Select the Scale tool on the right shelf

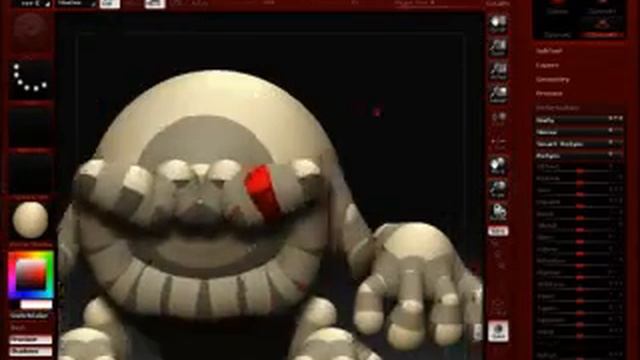tap(498, 190)
